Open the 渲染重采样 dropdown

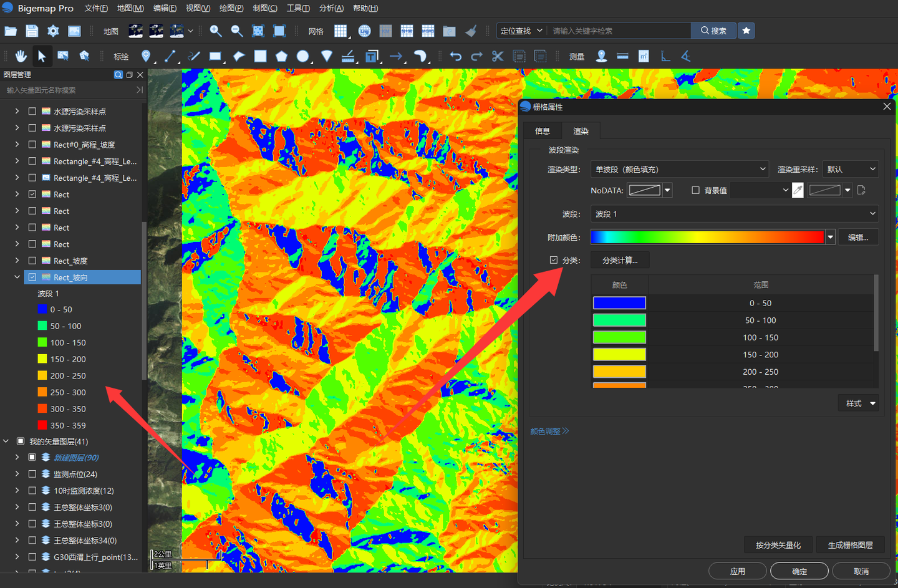point(851,169)
